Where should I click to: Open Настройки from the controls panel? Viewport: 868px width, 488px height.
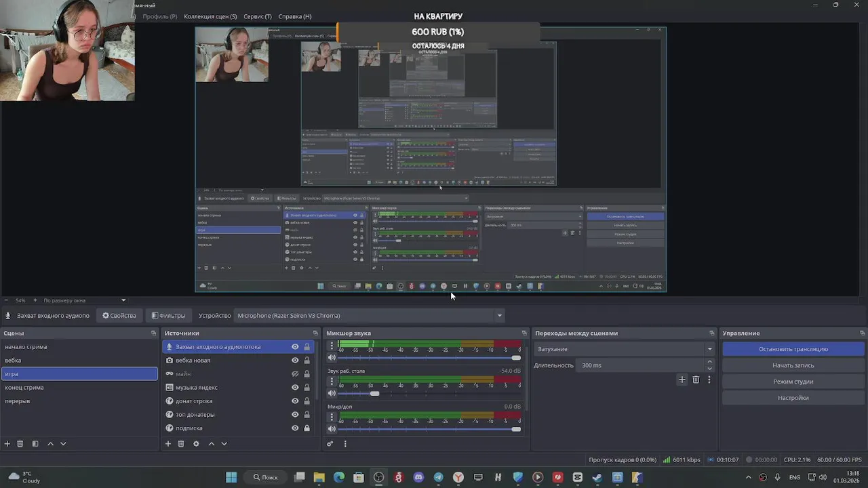(x=793, y=398)
